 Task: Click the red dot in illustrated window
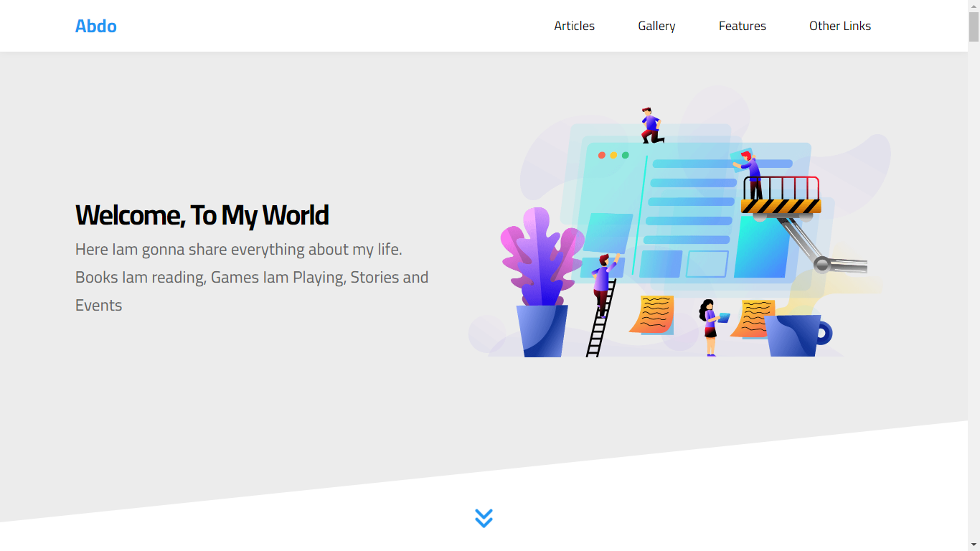pyautogui.click(x=602, y=156)
